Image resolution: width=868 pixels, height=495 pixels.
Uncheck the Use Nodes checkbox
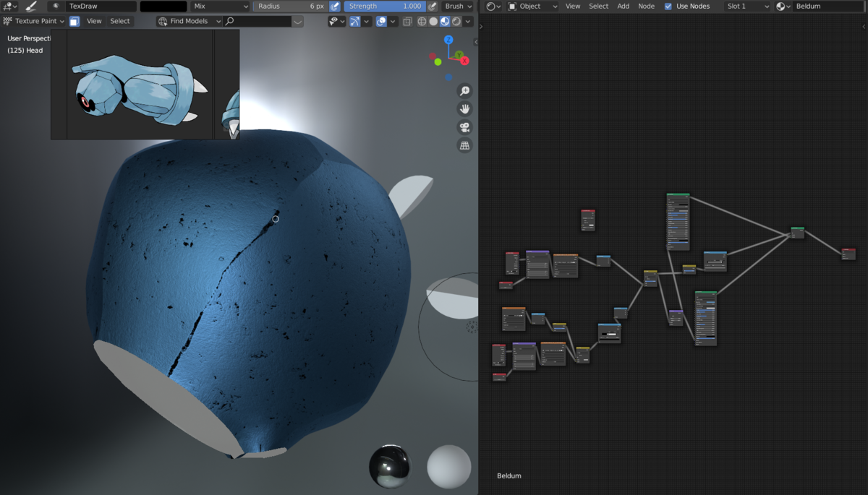[x=668, y=6]
